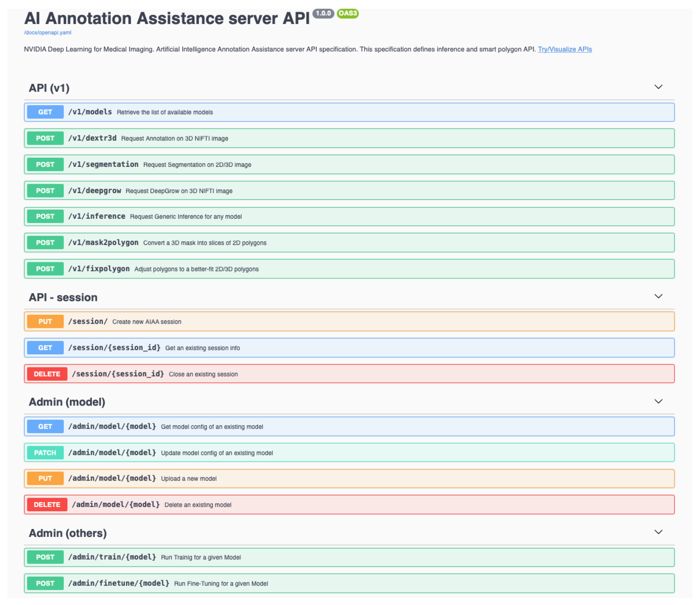Click PATCH badge for update model config

45,453
